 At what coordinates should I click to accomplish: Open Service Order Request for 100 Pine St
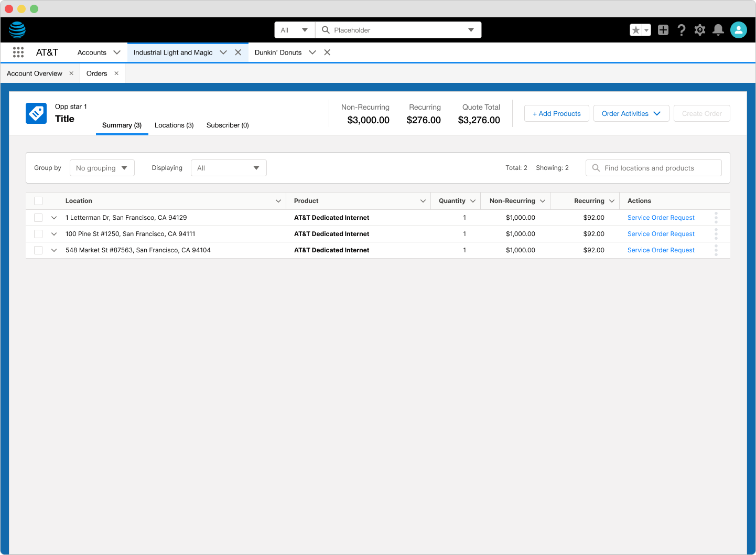pyautogui.click(x=661, y=234)
